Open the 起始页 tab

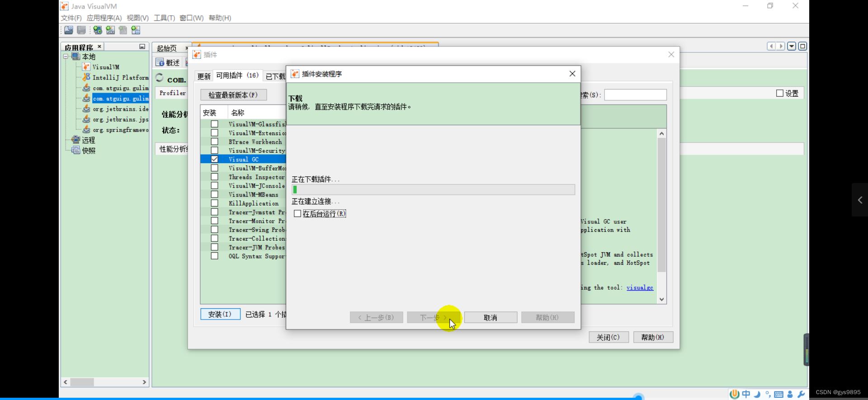(167, 48)
